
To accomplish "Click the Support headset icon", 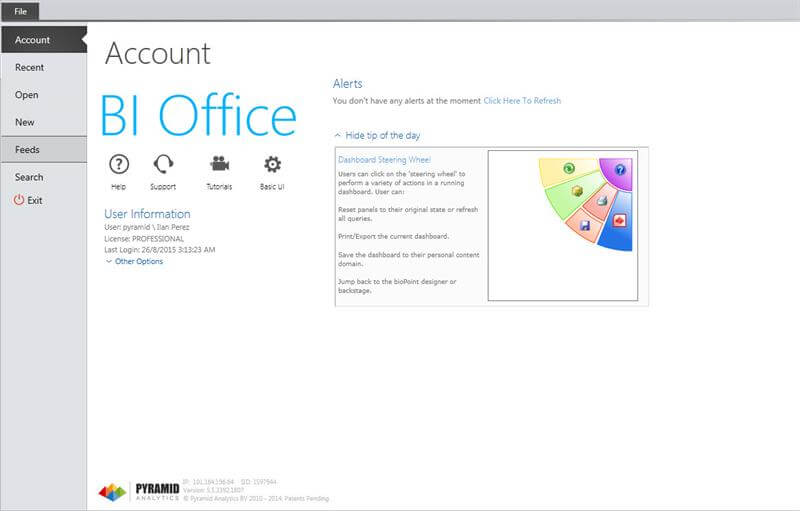I will 163,165.
